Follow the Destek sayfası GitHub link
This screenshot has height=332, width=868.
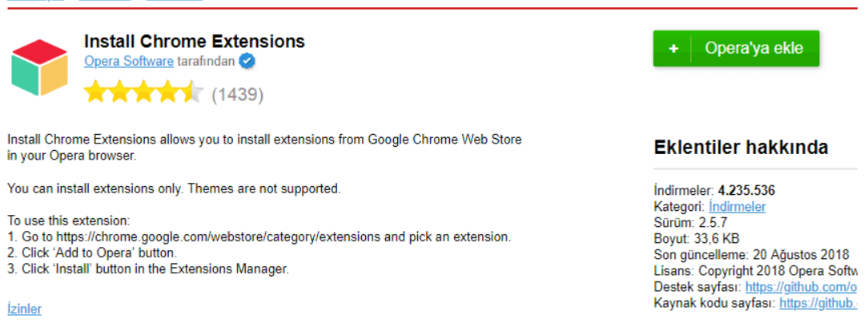point(801,286)
